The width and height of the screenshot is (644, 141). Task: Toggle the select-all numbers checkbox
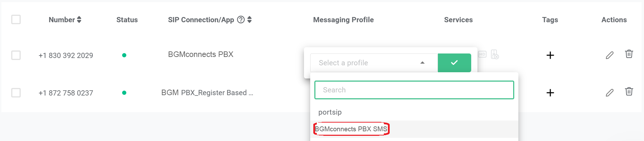point(16,19)
